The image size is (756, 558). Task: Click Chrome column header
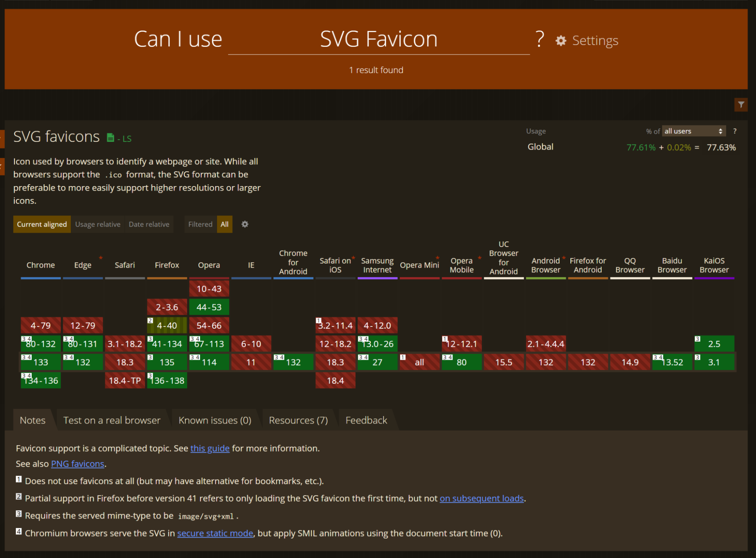pyautogui.click(x=40, y=265)
